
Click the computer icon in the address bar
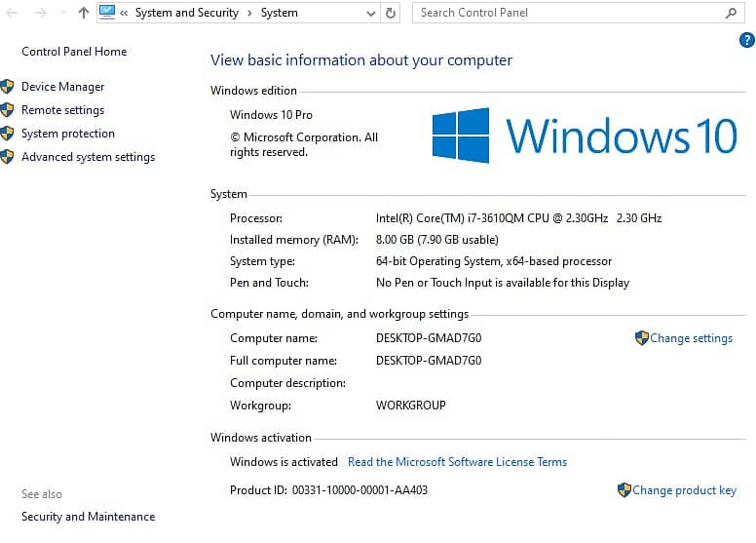pyautogui.click(x=107, y=13)
